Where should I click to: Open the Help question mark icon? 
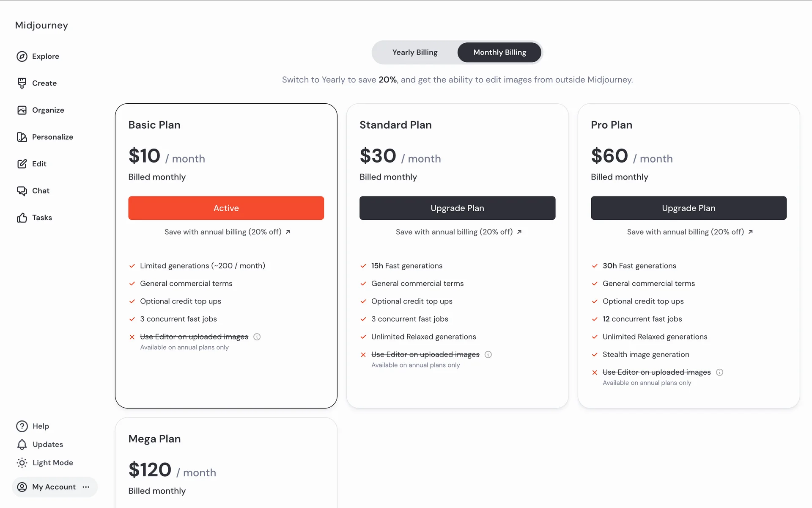coord(22,426)
